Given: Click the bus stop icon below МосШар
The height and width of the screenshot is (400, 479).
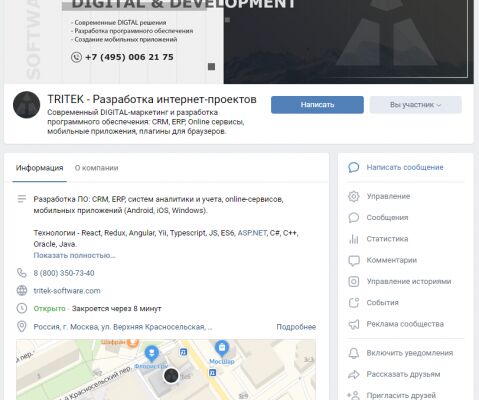Looking at the screenshot, I should (212, 372).
